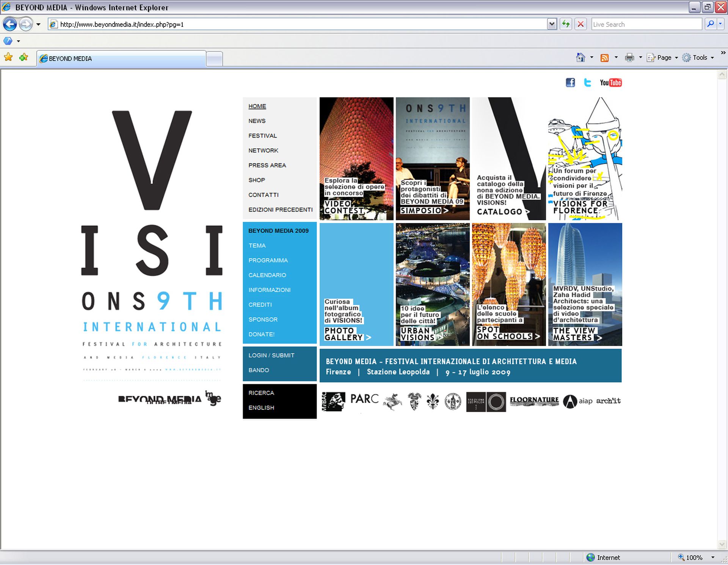
Task: Click the Print icon
Action: click(629, 58)
